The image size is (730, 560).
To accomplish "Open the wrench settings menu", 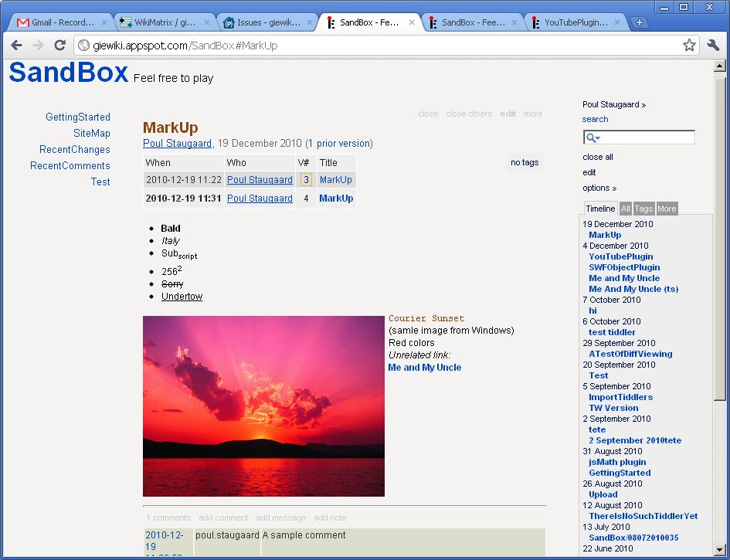I will (x=713, y=46).
